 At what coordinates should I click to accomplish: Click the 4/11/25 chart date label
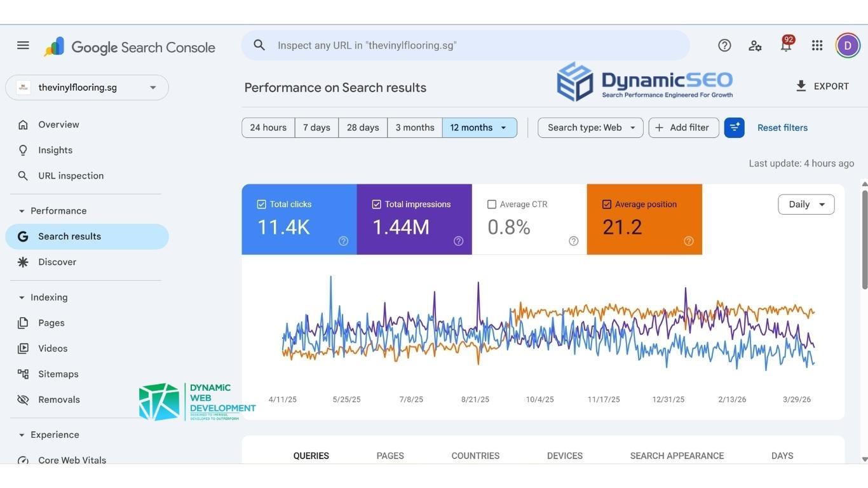pos(283,400)
